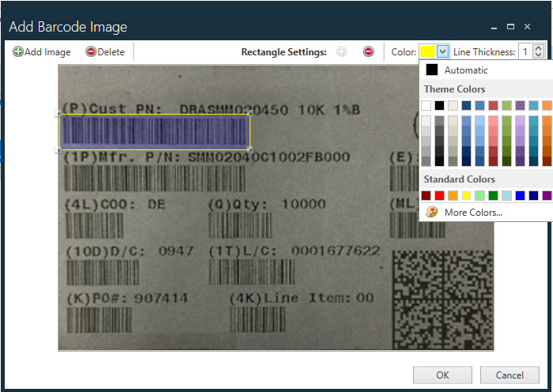The height and width of the screenshot is (392, 553).
Task: Pick white in Theme Colors top row
Action: (x=426, y=105)
